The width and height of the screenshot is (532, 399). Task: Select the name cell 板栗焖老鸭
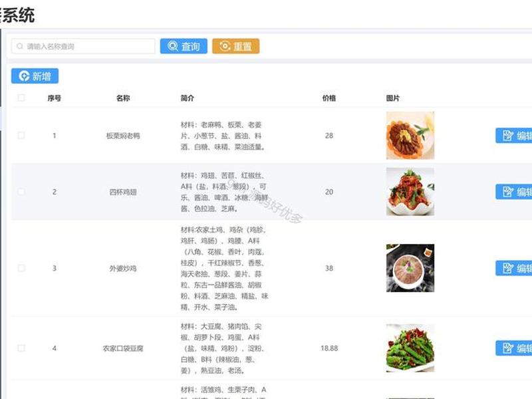pos(123,136)
